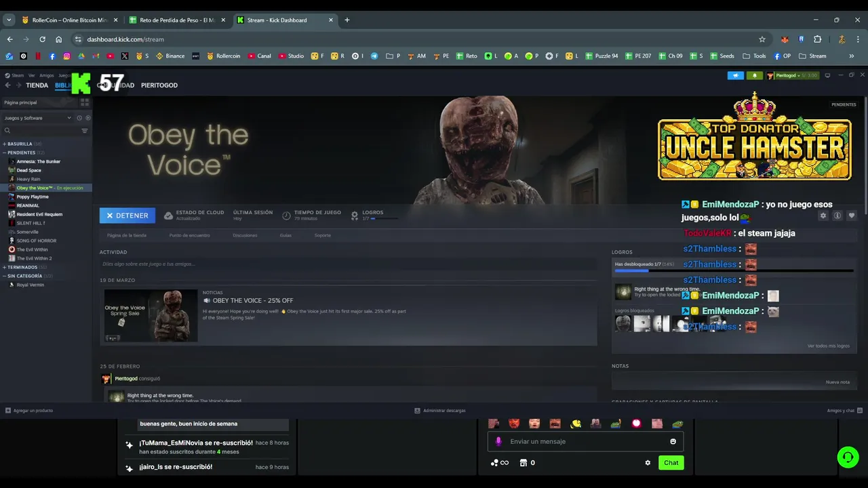Viewport: 868px width, 488px height.
Task: Add game to favorites heart icon
Action: [852, 216]
